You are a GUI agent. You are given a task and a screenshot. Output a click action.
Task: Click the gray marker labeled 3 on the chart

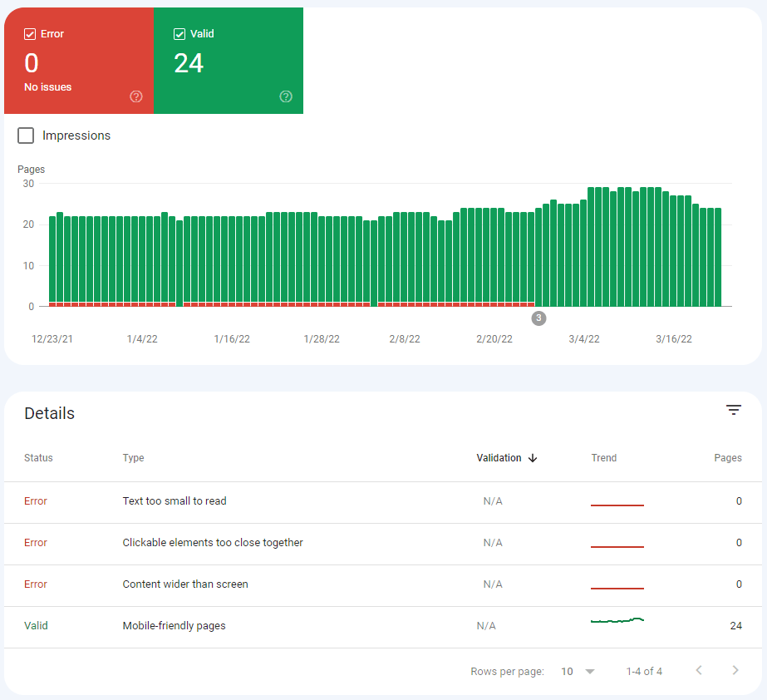pos(538,318)
